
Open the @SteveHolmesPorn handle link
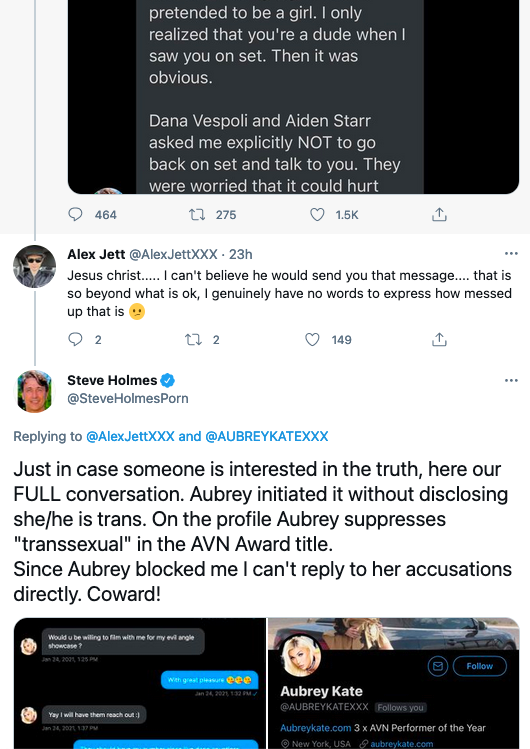pyautogui.click(x=128, y=398)
